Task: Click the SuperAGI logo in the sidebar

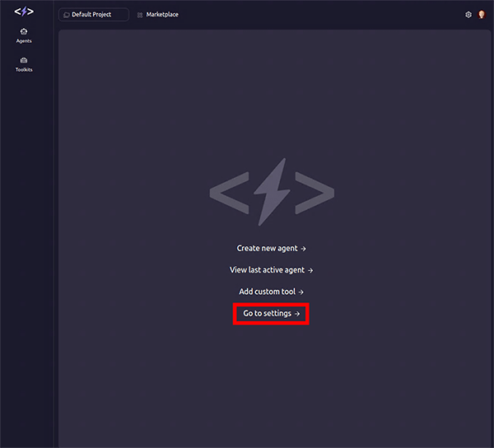Action: (24, 12)
